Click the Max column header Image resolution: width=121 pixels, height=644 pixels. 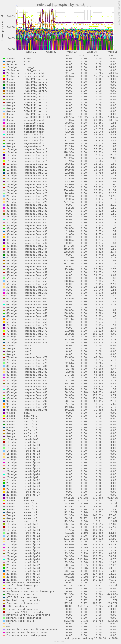pos(112,55)
